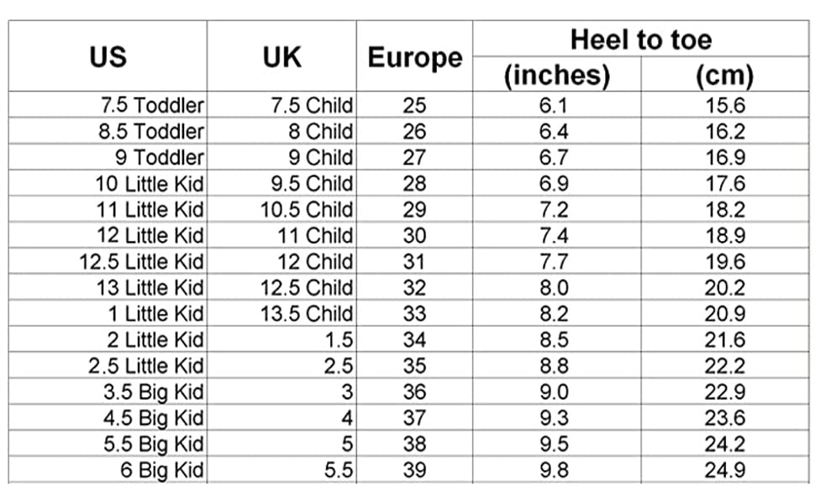Click the Heel to toe header

[640, 39]
